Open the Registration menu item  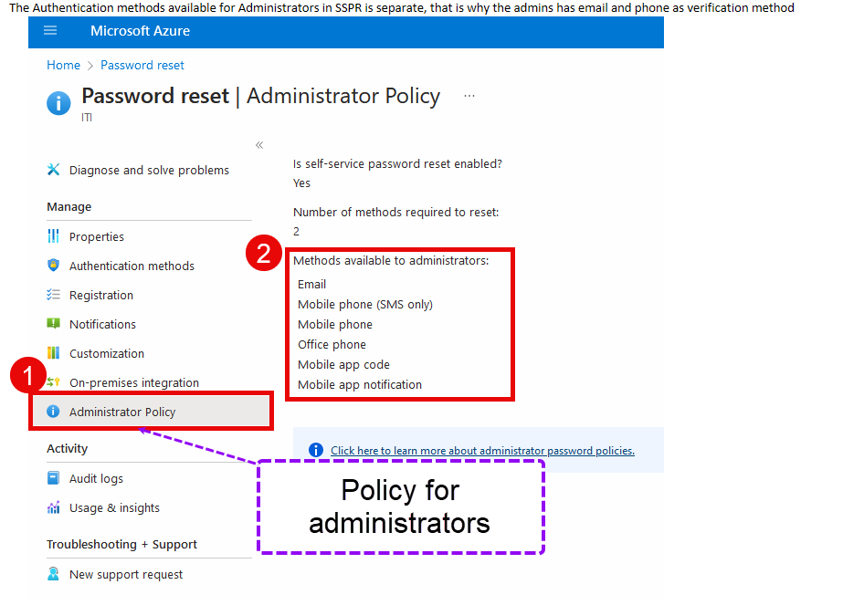[x=101, y=296]
